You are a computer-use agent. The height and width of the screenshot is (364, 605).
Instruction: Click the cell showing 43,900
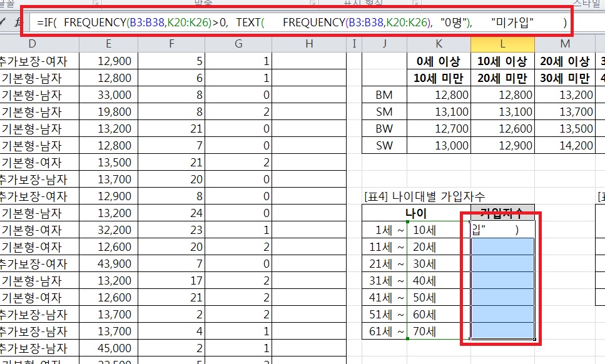(x=114, y=263)
